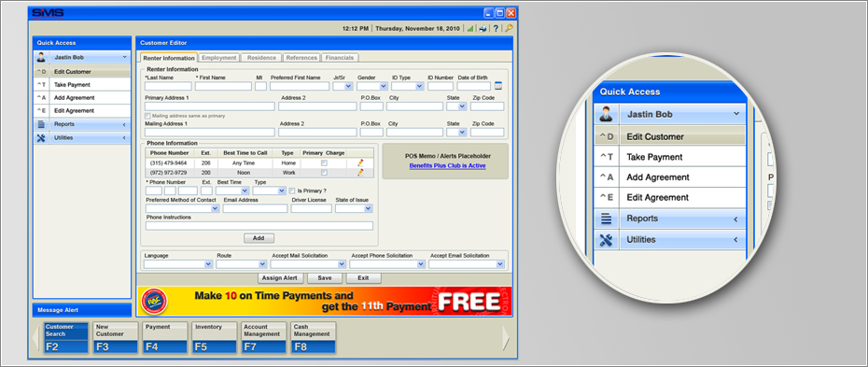Screen dimensions: 868x367
Task: Click the Utilities wrench icon in magnified callout
Action: click(x=606, y=240)
